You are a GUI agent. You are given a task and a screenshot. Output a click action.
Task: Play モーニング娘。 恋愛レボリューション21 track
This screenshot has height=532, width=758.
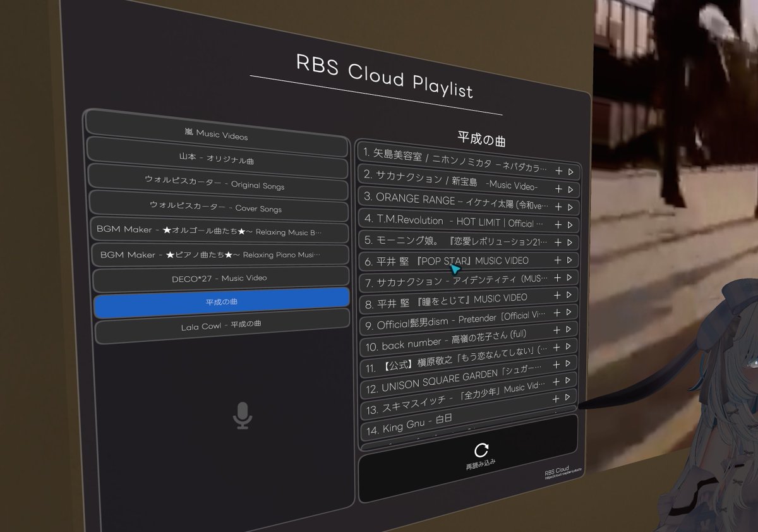tap(570, 242)
